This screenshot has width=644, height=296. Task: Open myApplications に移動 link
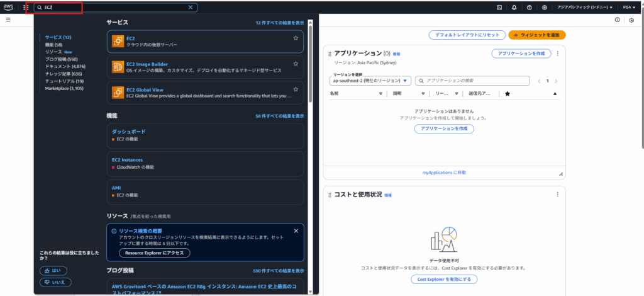444,173
